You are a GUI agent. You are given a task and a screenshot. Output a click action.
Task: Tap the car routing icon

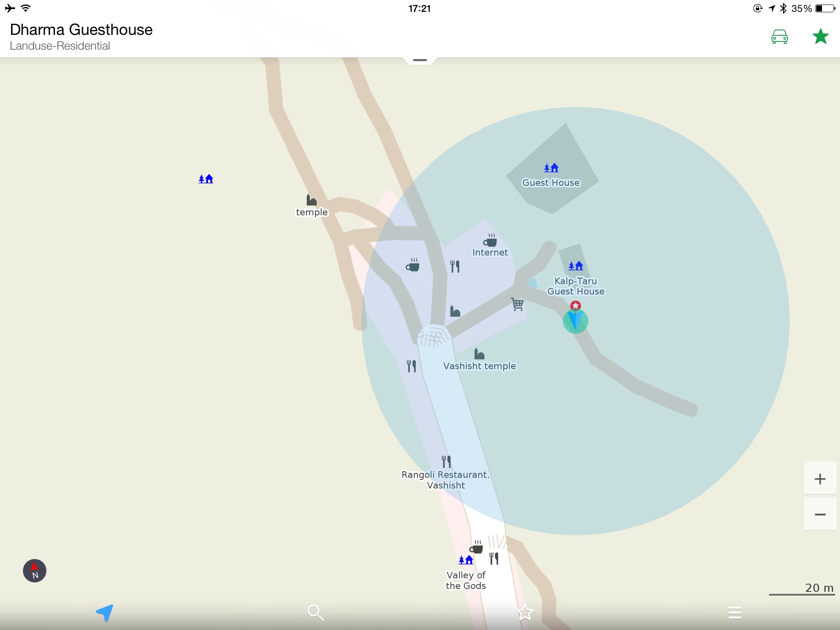click(x=779, y=37)
